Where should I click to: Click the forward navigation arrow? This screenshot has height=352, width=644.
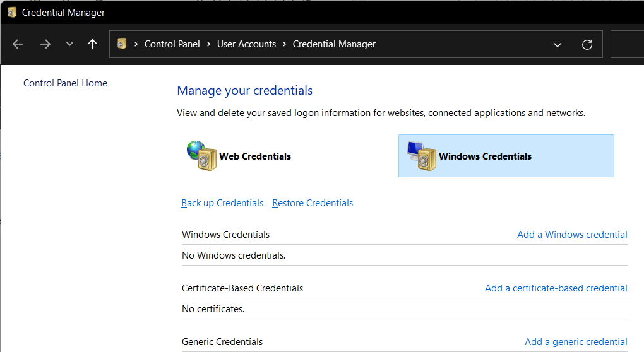[x=45, y=44]
